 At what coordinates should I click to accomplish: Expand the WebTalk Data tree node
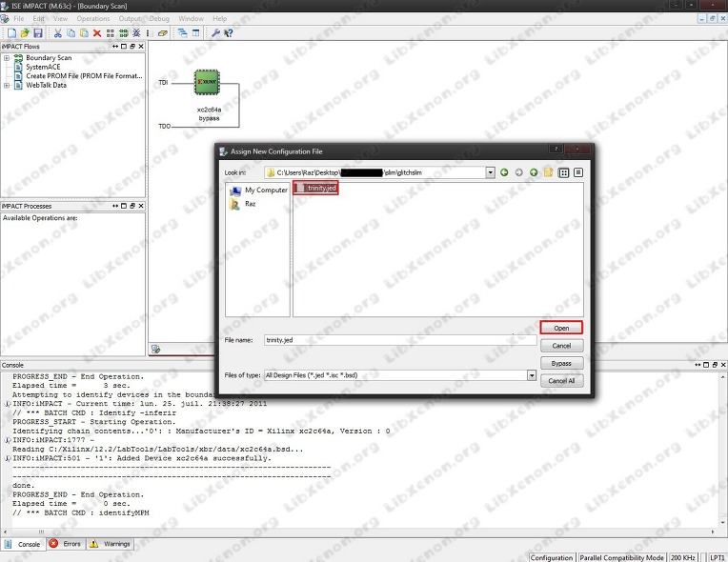click(7, 86)
